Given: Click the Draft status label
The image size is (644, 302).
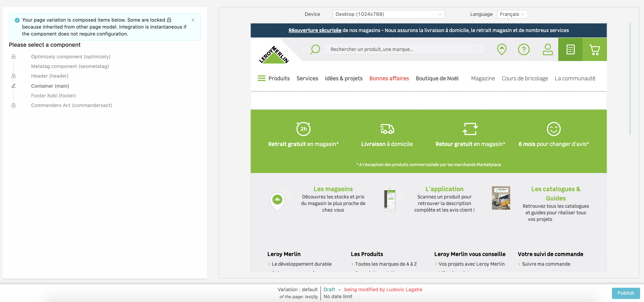Looking at the screenshot, I should point(329,289).
